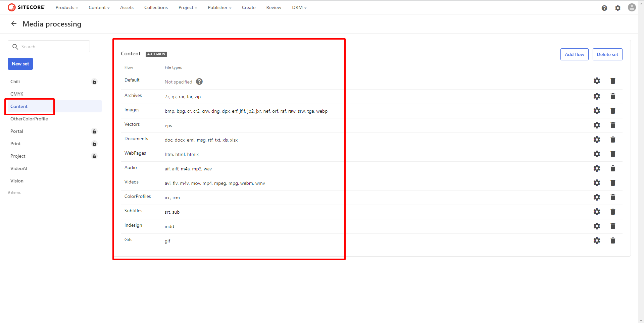
Task: Open settings for the Audio flow
Action: [597, 168]
